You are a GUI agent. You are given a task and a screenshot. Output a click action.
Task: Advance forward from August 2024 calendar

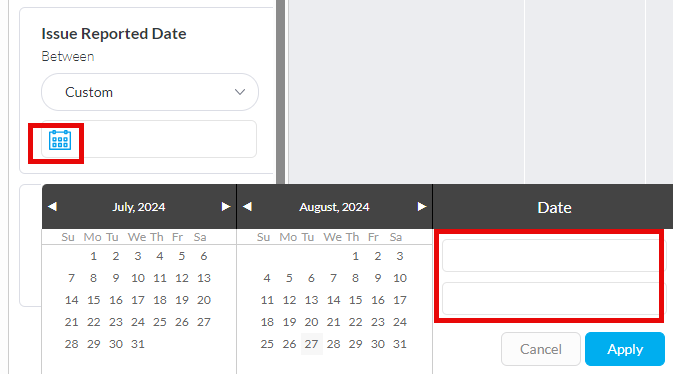(422, 207)
